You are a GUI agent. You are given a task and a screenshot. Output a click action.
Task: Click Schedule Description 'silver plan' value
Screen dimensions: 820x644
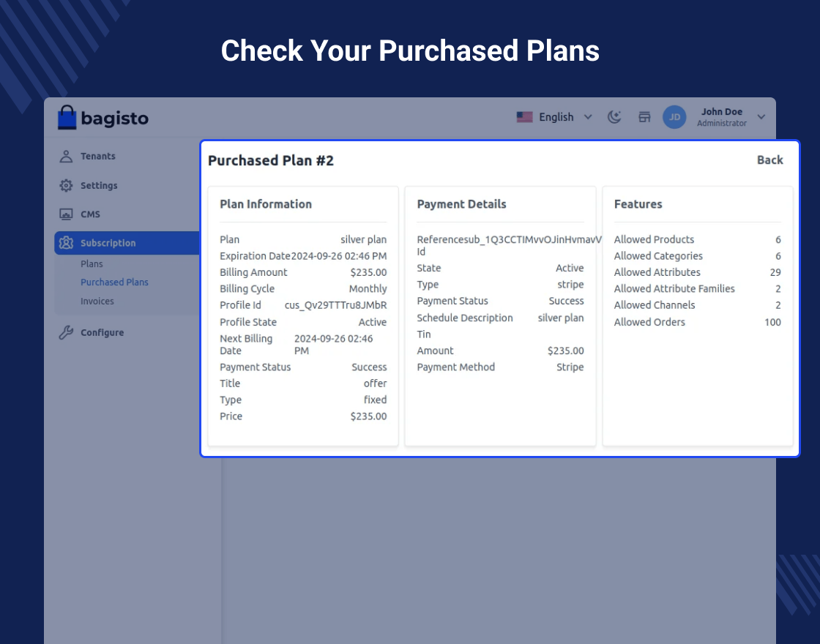click(561, 318)
